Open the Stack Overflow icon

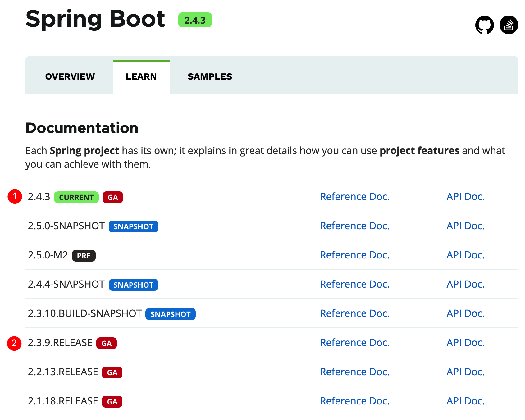coord(509,25)
